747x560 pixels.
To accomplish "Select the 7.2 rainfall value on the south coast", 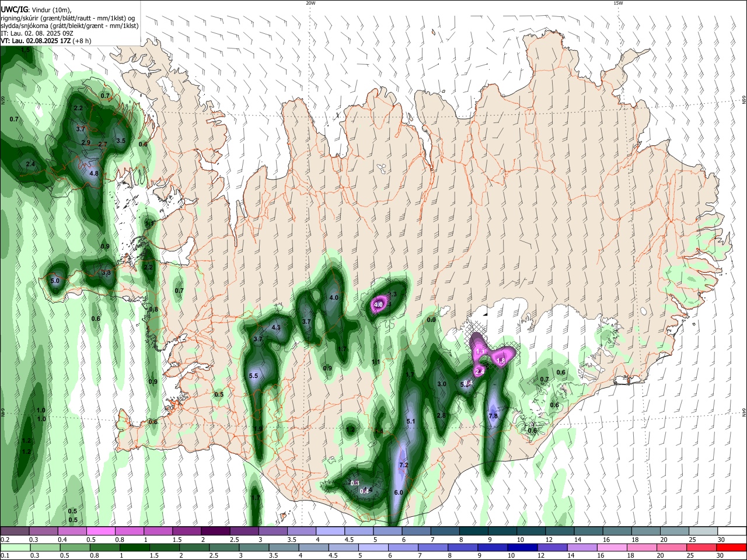I will pos(403,465).
